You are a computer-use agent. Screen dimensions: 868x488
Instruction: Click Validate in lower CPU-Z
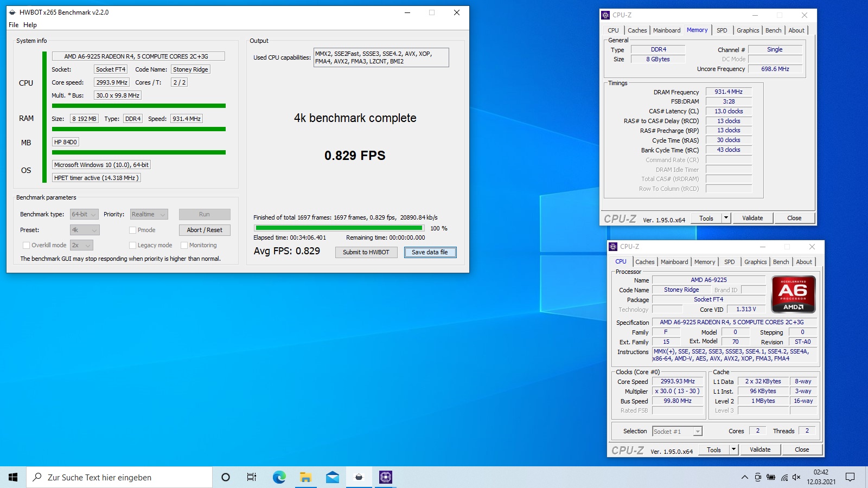coord(760,450)
